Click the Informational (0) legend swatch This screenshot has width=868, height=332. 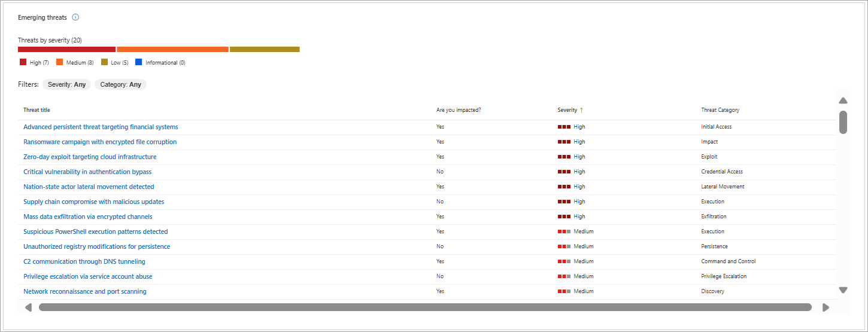(x=138, y=62)
